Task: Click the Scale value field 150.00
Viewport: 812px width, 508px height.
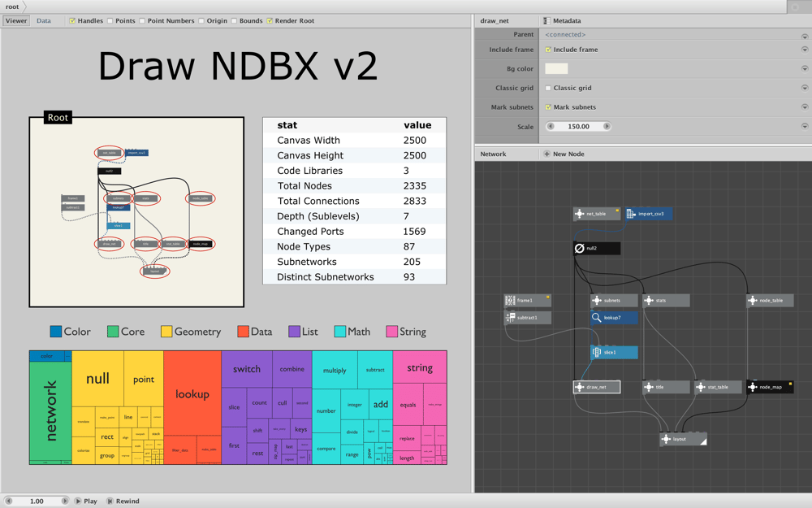Action: point(578,126)
